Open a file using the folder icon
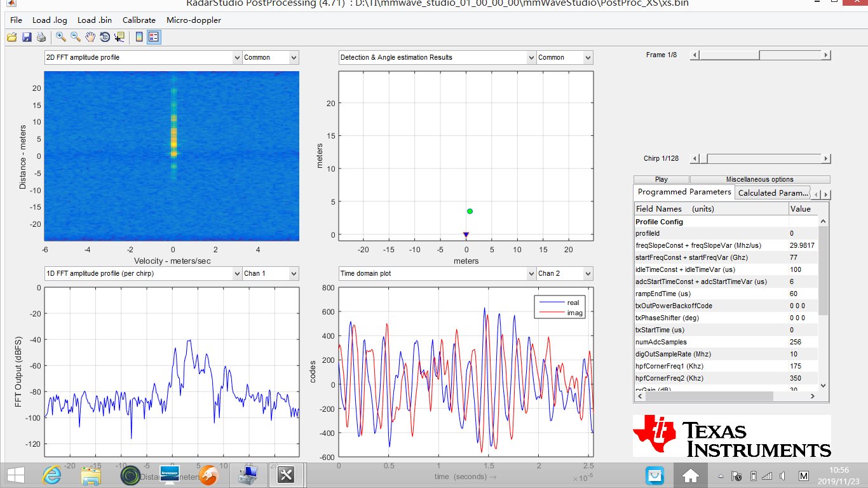868x488 pixels. point(11,37)
